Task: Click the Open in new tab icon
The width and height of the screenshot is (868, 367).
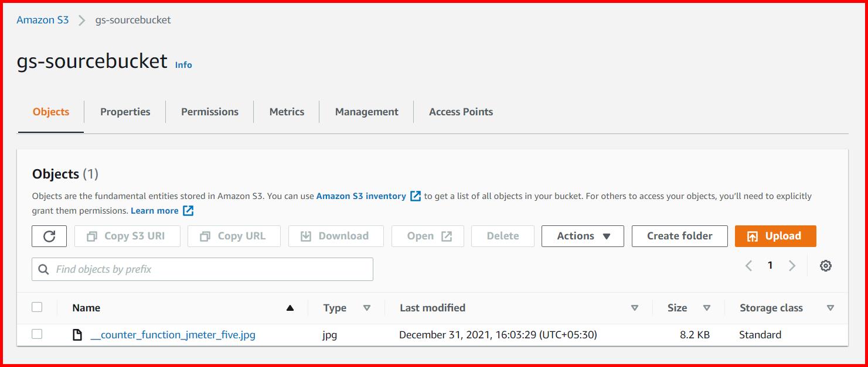Action: click(x=447, y=236)
